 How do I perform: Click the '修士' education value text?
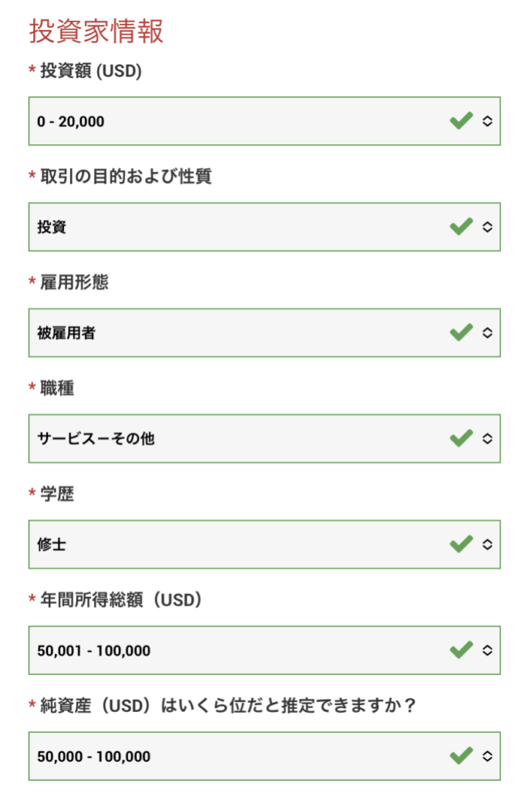(x=52, y=545)
